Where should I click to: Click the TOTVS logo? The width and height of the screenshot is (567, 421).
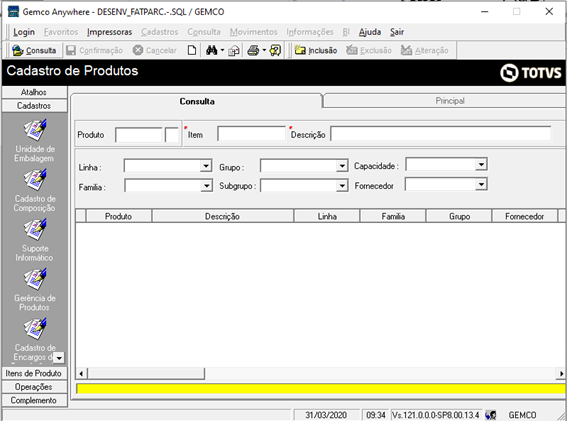point(531,73)
